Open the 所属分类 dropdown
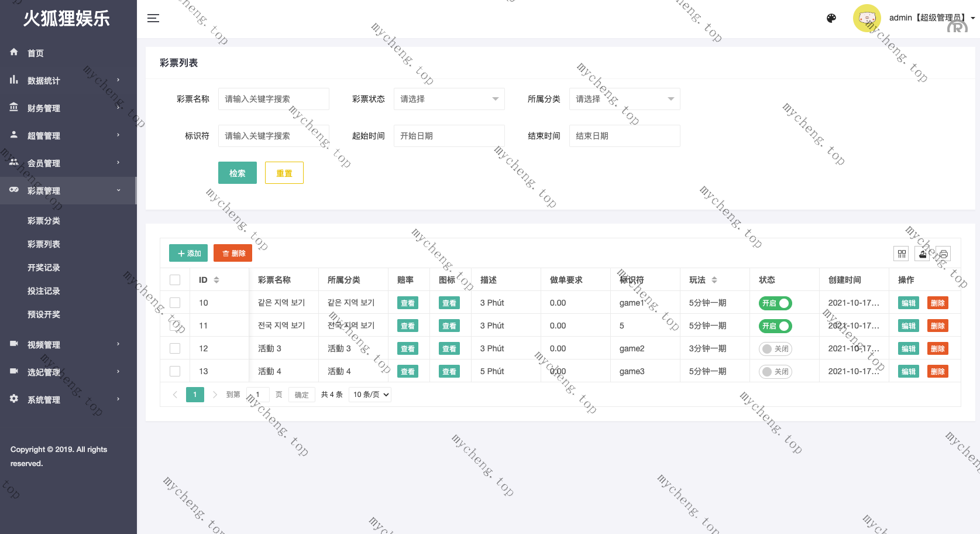This screenshot has width=980, height=534. [x=624, y=99]
